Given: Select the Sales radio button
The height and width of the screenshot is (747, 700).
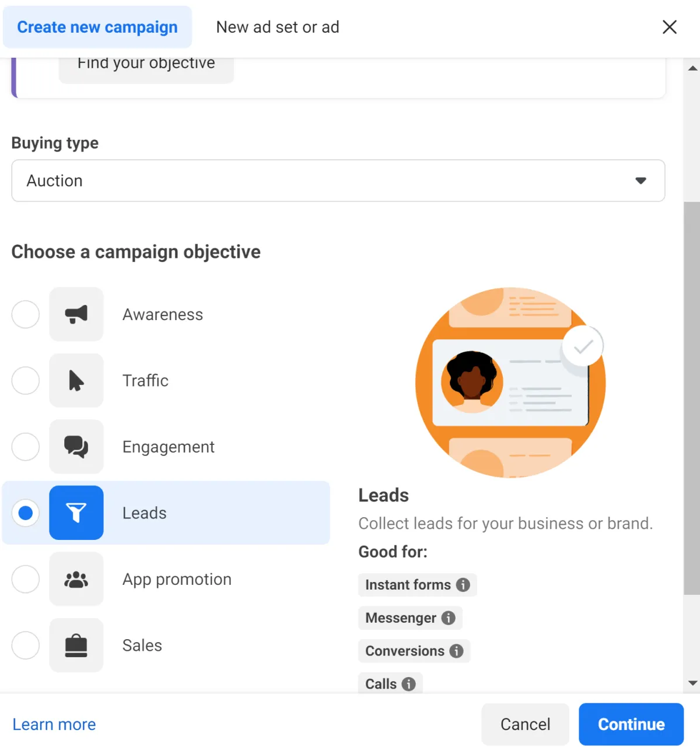Looking at the screenshot, I should point(26,645).
